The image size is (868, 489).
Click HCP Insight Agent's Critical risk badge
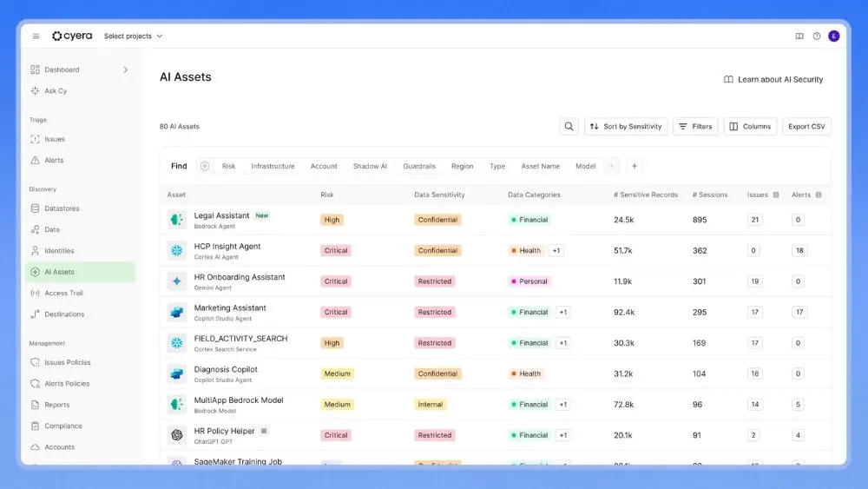(335, 251)
